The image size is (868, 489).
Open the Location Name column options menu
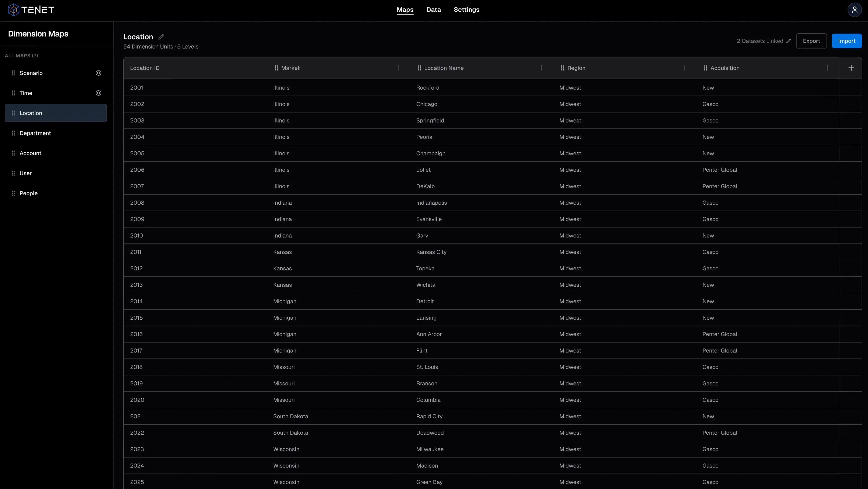541,68
